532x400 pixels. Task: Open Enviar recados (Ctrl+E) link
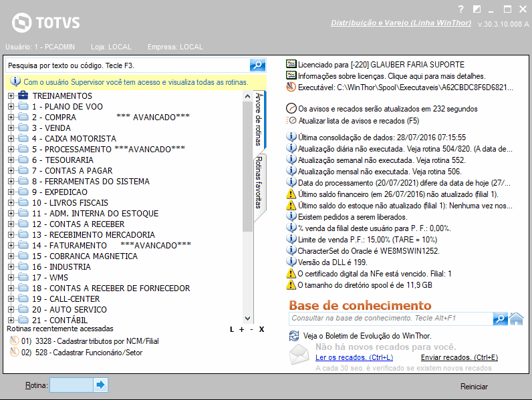coord(459,357)
